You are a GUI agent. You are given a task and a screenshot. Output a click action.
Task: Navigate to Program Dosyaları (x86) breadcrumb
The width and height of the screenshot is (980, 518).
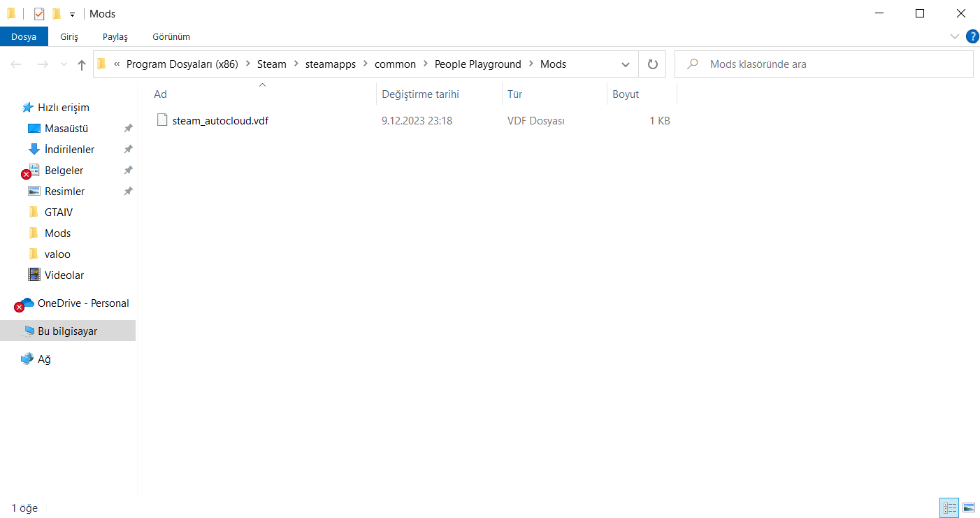point(182,64)
